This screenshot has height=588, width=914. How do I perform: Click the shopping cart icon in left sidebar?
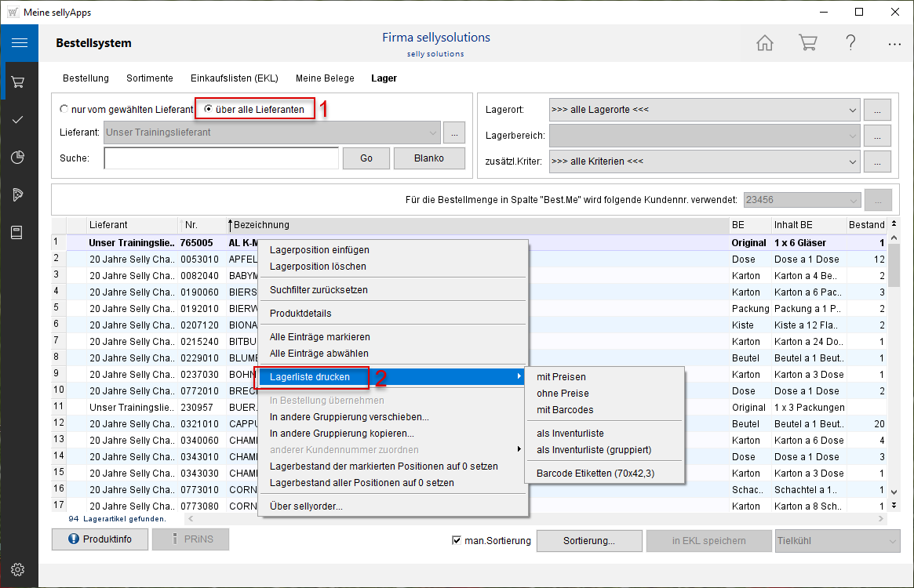pos(19,82)
